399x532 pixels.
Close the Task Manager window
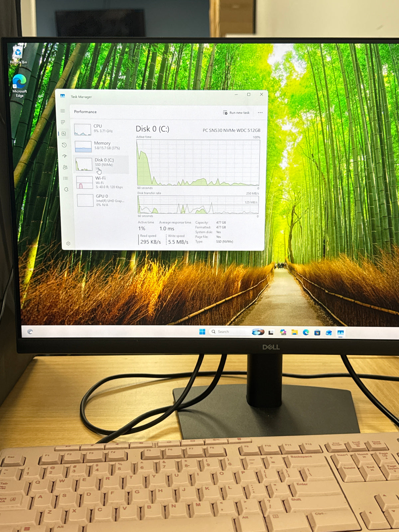pos(261,94)
